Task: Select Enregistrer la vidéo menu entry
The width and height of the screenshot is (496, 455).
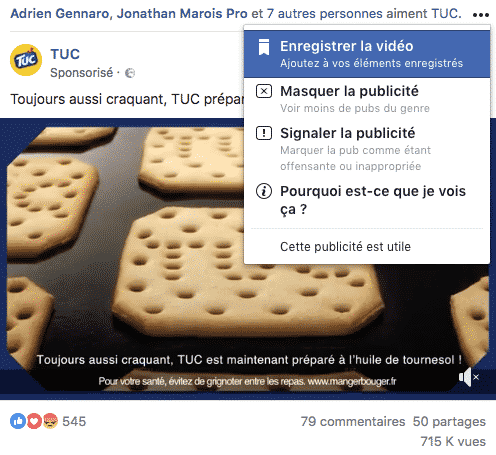Action: (367, 54)
